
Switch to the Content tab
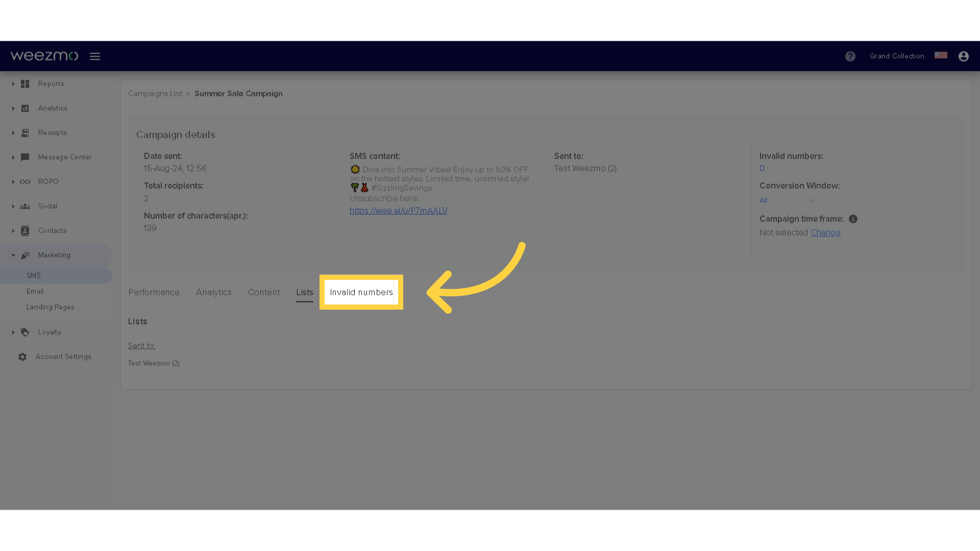tap(264, 292)
